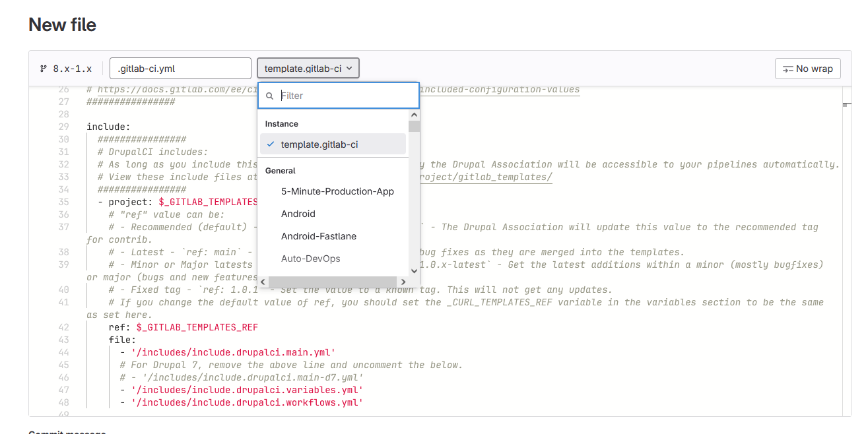The image size is (868, 434).
Task: Click the text-wrap icon on the No wrap button
Action: (789, 68)
